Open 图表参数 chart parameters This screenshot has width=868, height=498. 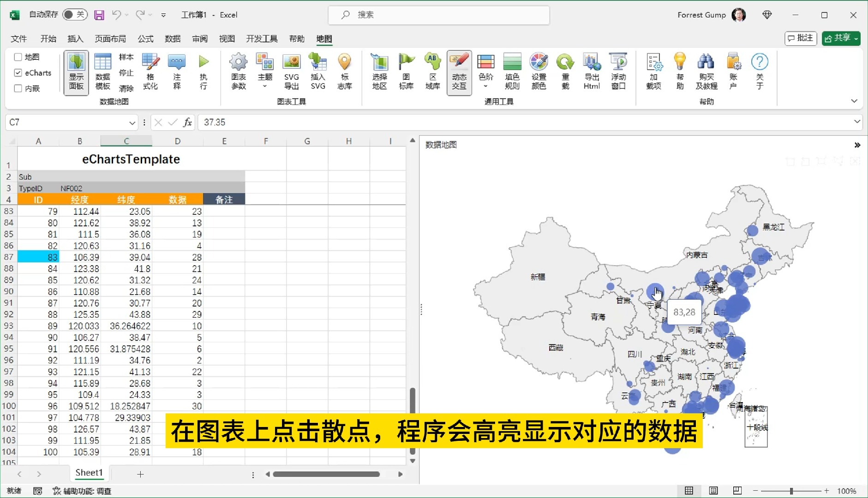point(239,72)
